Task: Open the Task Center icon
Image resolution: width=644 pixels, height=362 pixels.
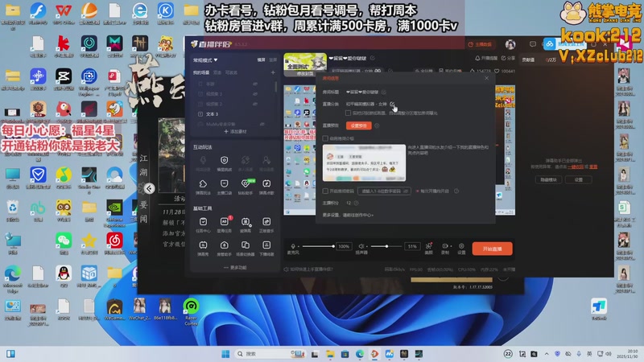Action: coord(203,224)
